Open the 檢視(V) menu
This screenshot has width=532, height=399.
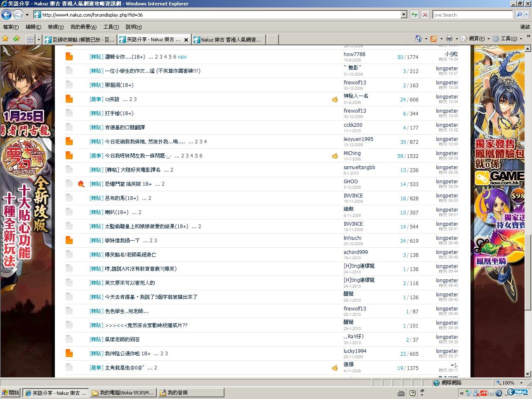pyautogui.click(x=56, y=27)
